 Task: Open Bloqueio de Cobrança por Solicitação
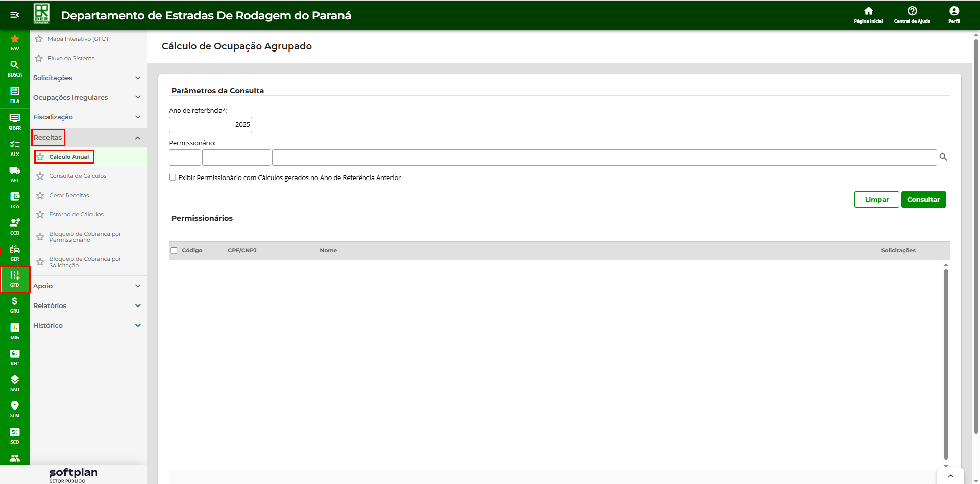pos(85,262)
